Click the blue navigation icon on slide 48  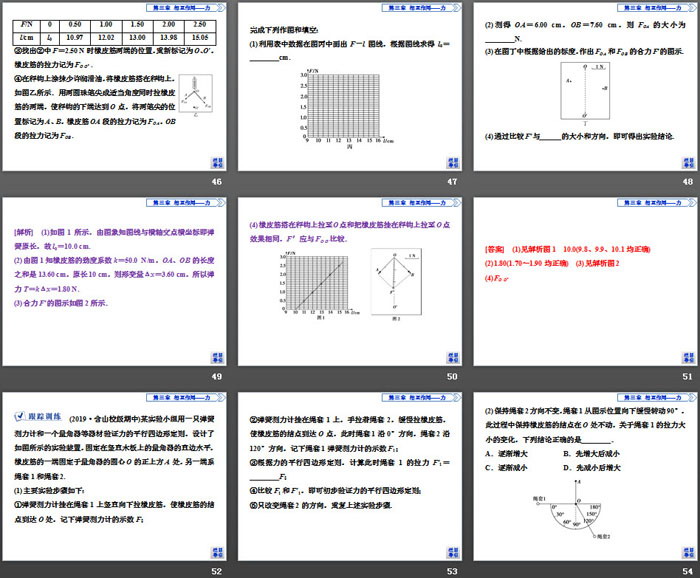(688, 162)
